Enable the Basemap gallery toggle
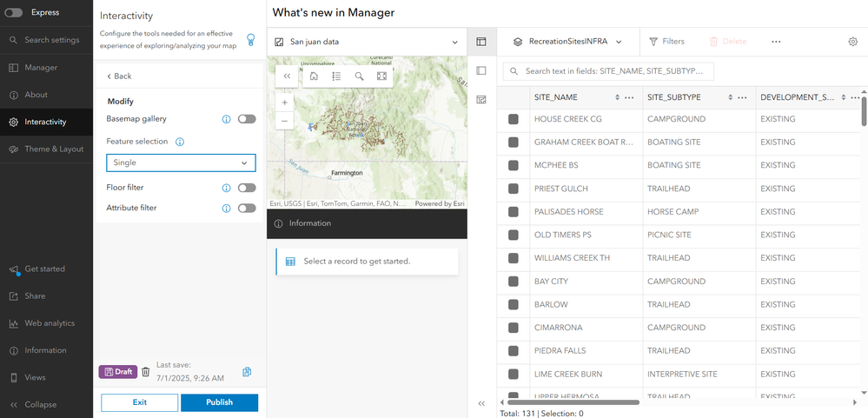This screenshot has width=868, height=418. pos(247,119)
